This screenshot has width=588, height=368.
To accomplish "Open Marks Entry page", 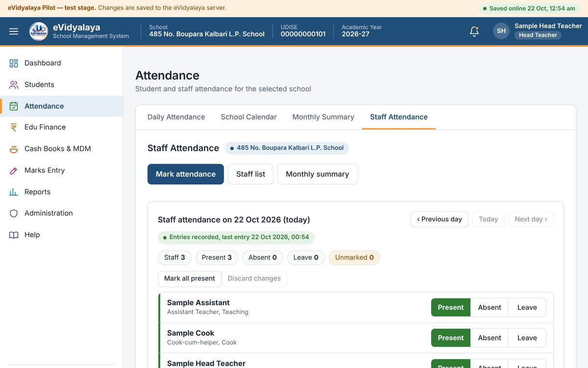I will (x=61, y=170).
